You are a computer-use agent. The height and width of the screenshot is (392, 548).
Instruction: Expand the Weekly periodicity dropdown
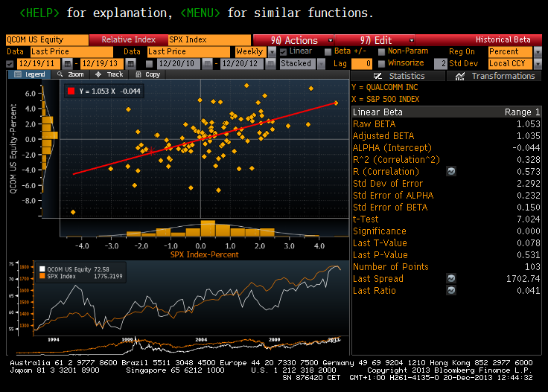click(272, 51)
